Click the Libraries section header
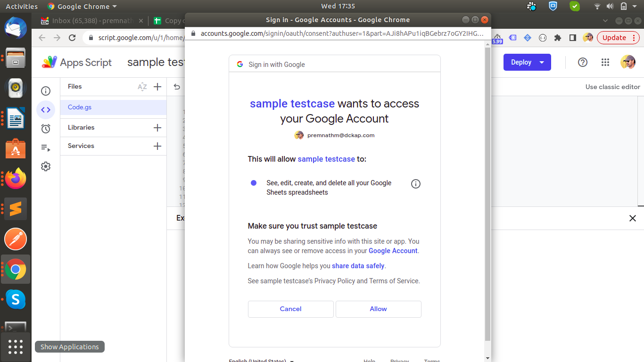The height and width of the screenshot is (362, 644). [x=81, y=128]
